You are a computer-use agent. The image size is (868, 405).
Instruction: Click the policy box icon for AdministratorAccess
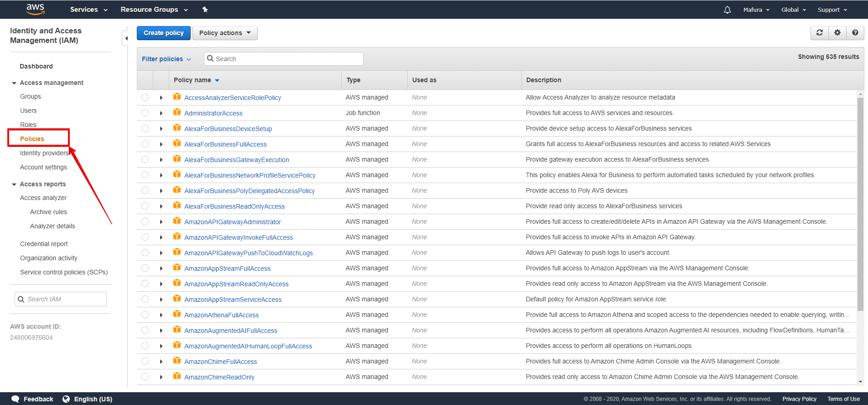(177, 112)
